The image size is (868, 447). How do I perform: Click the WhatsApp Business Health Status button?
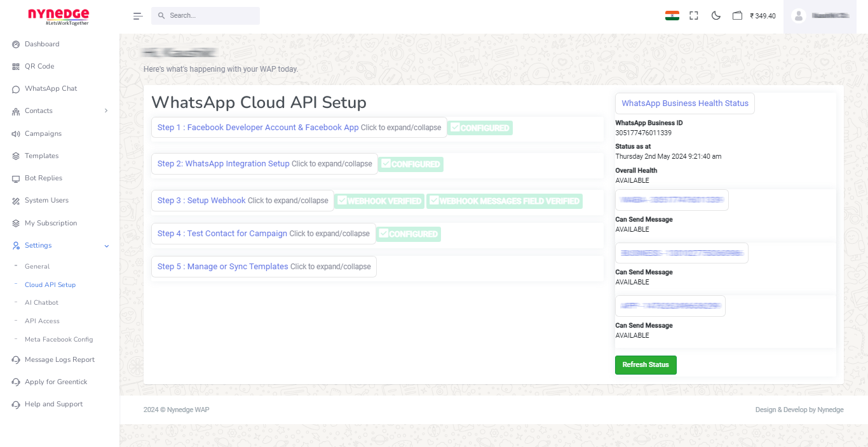pyautogui.click(x=685, y=103)
